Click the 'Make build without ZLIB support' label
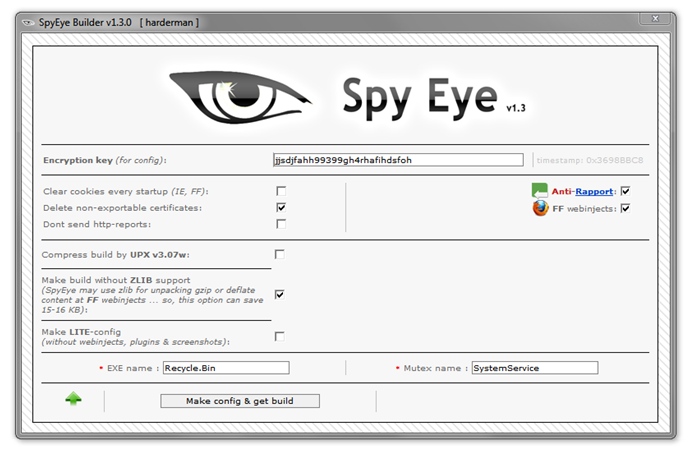 (116, 280)
